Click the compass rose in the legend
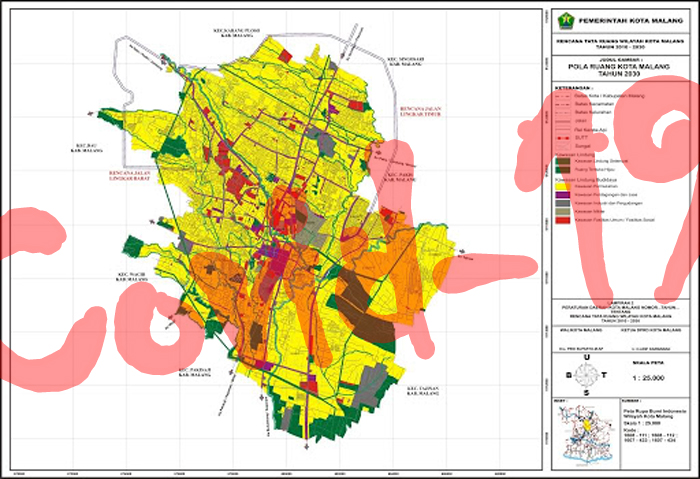This screenshot has width=700, height=479. (586, 375)
